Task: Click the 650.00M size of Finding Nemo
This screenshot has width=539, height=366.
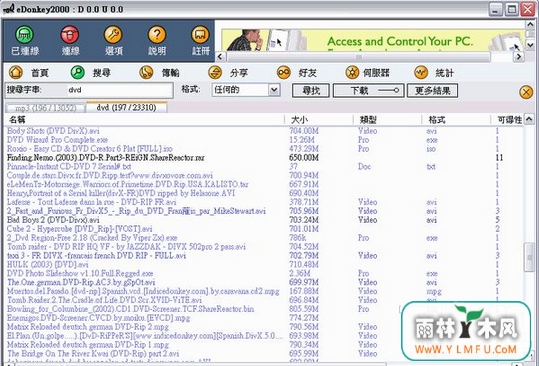Action: point(304,158)
